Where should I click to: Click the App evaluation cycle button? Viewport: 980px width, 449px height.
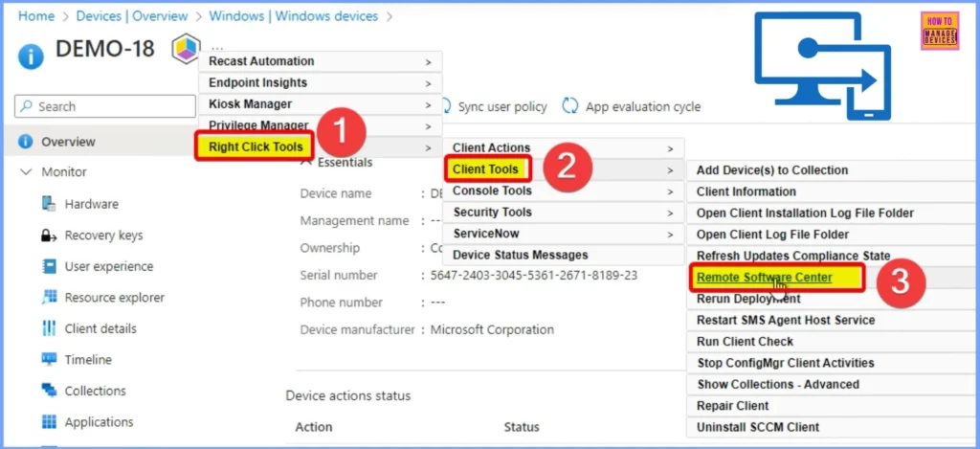632,107
